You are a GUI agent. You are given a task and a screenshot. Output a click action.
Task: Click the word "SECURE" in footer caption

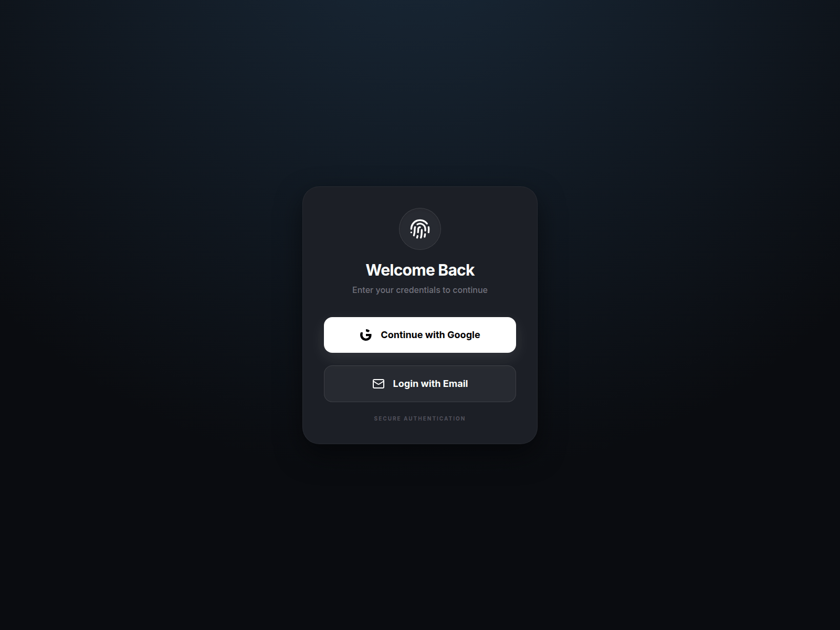(387, 418)
